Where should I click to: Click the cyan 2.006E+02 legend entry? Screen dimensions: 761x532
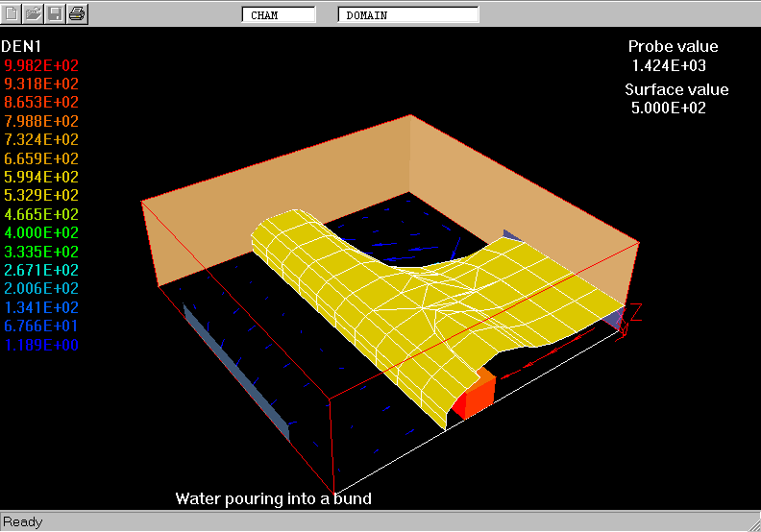tap(41, 289)
